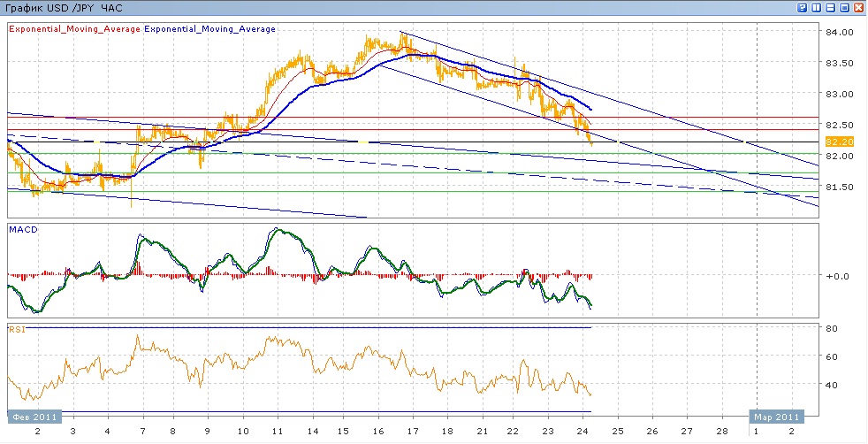Click the chart title График USD /JPY ЧАС
The image size is (868, 444).
click(x=65, y=8)
